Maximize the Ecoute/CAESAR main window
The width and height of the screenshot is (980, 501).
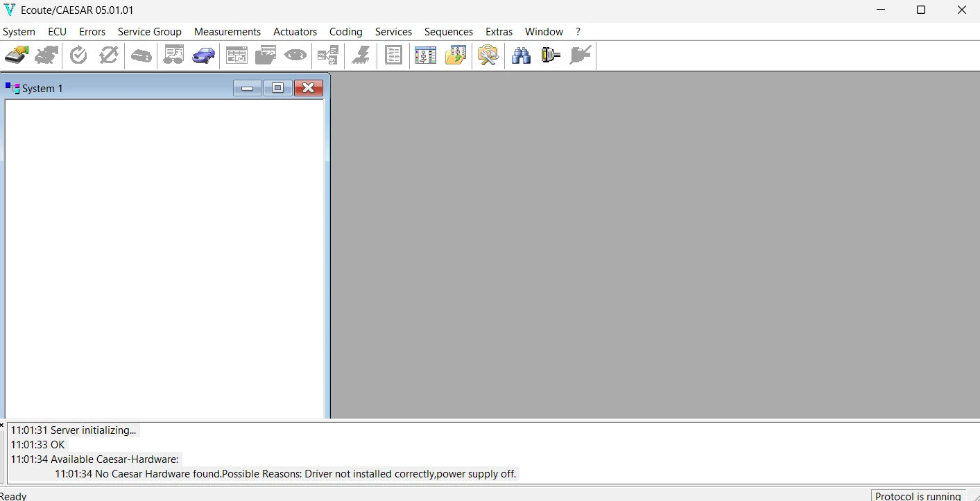click(x=921, y=10)
